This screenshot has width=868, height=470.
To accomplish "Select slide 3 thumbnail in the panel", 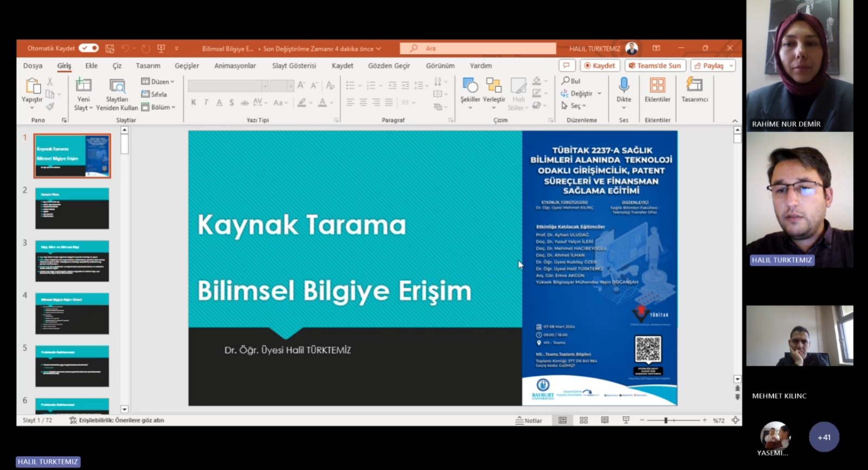I will click(72, 261).
